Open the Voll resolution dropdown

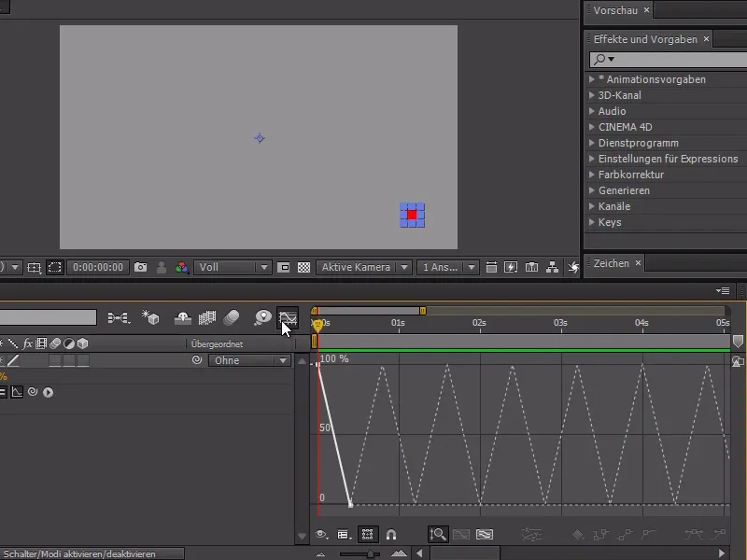coord(233,267)
